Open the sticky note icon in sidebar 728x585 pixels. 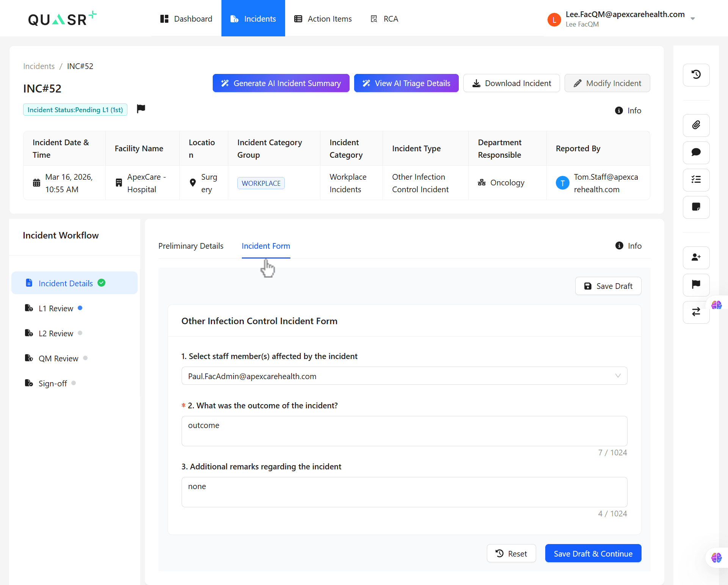tap(696, 207)
